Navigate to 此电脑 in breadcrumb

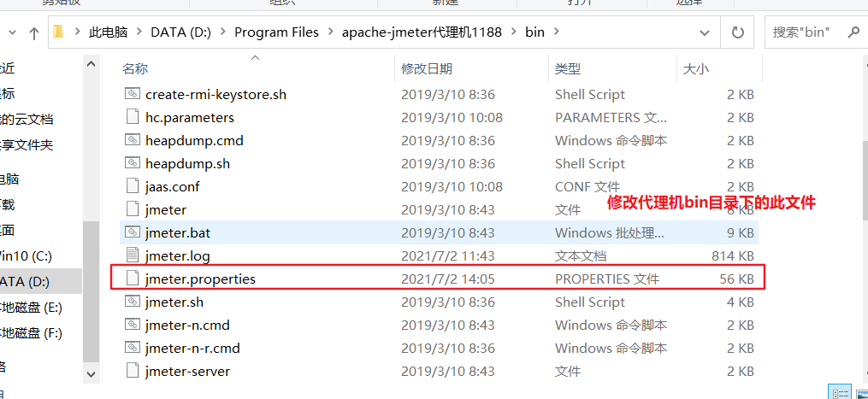109,32
